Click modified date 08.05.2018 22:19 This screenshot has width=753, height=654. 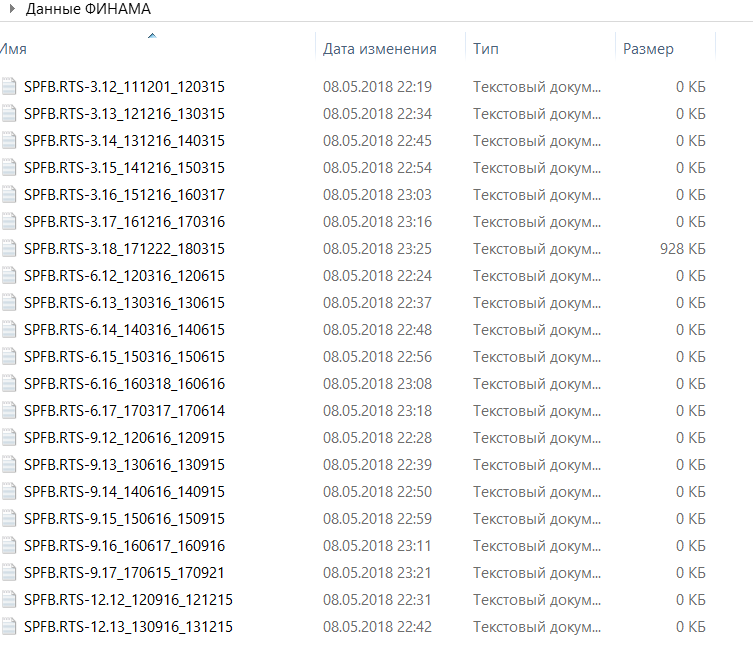[x=377, y=87]
